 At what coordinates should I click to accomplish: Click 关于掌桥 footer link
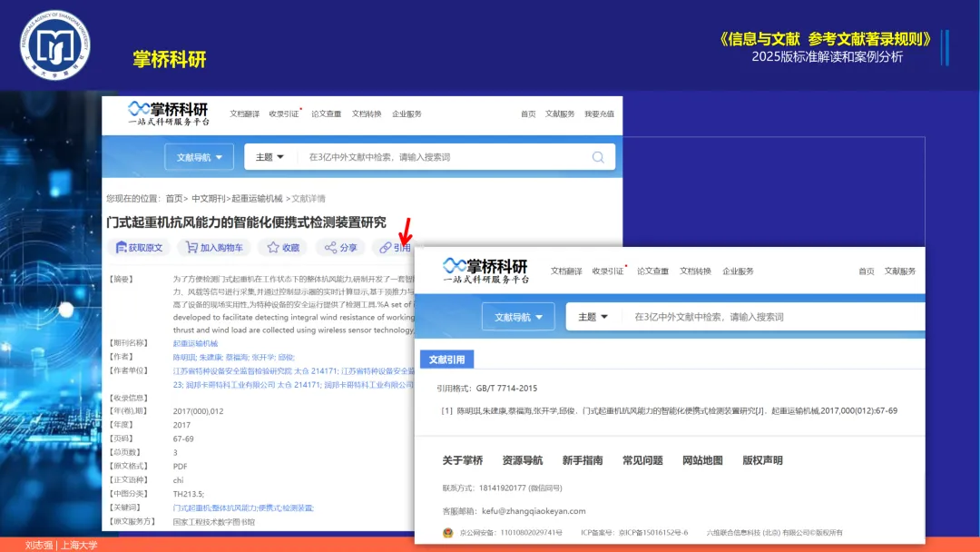463,460
